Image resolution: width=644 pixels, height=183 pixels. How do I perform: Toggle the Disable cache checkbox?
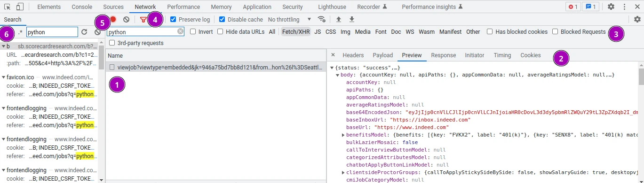pos(222,19)
